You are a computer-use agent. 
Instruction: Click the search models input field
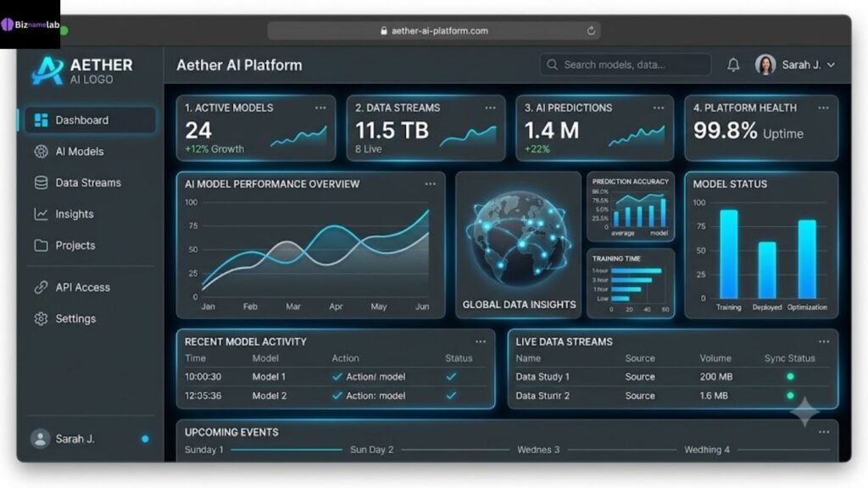pyautogui.click(x=625, y=64)
